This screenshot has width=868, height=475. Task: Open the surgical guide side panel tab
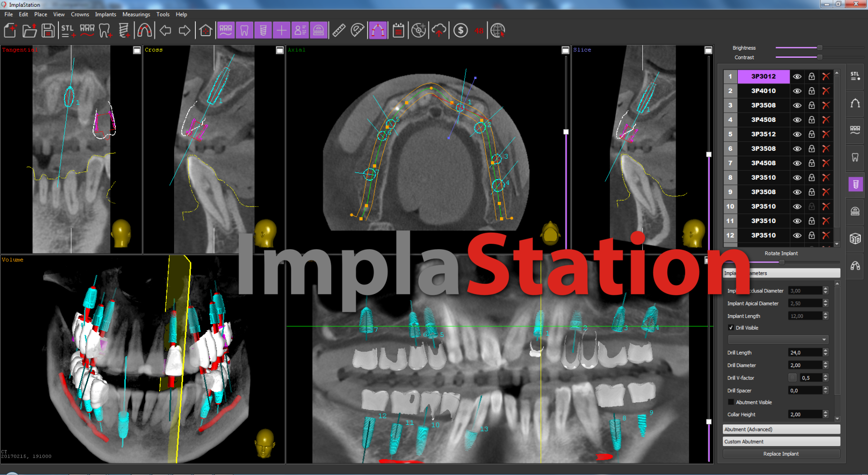[x=855, y=265]
